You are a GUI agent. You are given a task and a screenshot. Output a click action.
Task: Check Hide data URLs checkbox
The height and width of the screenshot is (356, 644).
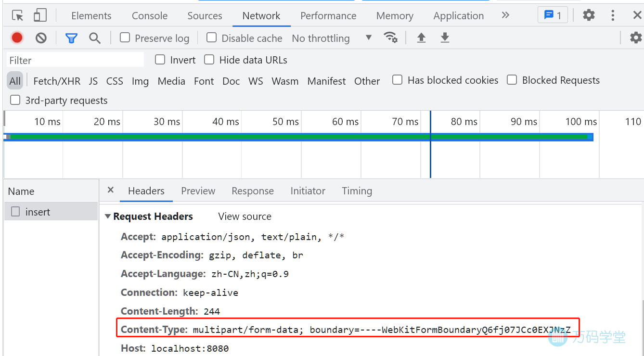(x=209, y=60)
